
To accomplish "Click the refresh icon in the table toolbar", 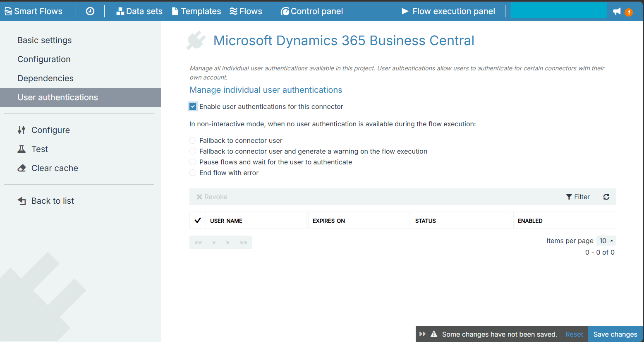I will click(606, 197).
